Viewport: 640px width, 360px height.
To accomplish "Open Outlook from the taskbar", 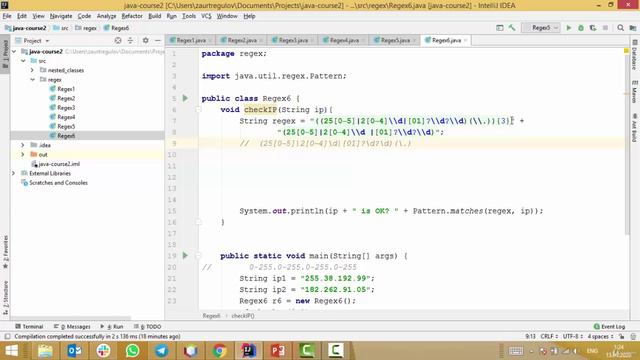I will click(74, 351).
